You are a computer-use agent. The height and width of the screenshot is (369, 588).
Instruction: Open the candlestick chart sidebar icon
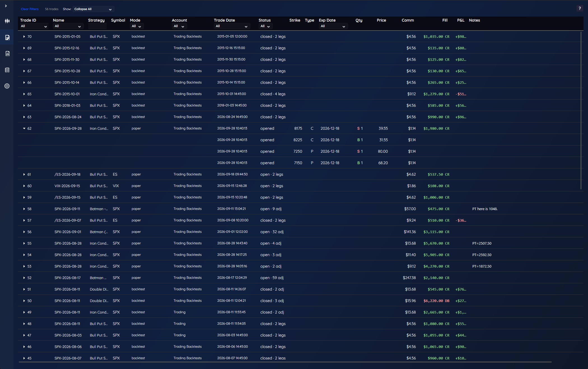coord(7,21)
